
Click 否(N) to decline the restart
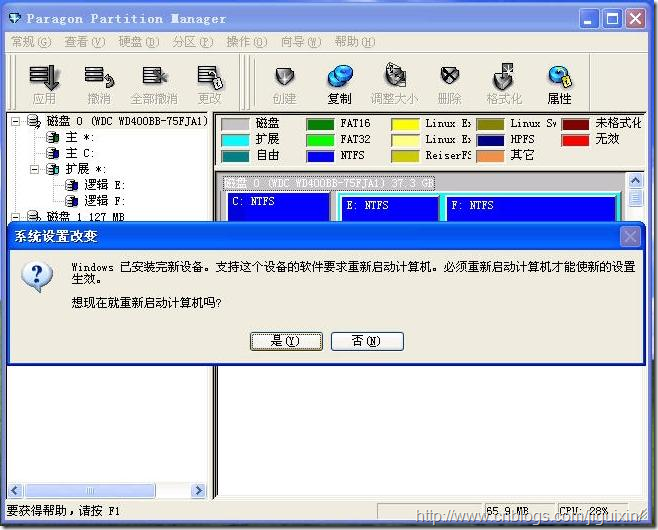point(367,341)
